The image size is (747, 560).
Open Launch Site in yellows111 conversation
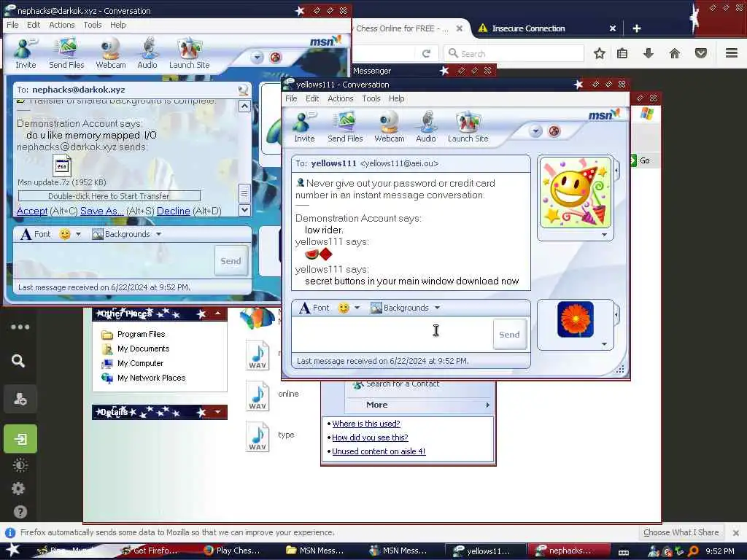pos(468,127)
